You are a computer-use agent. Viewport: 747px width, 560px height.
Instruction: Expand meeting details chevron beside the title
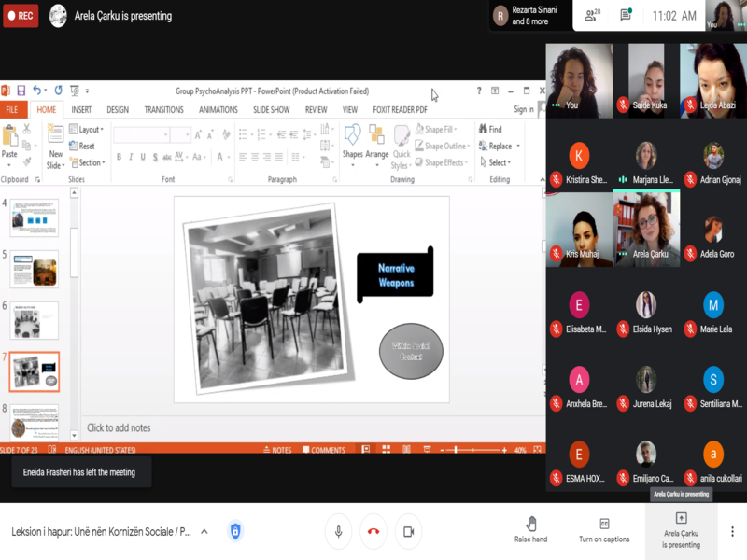(x=204, y=531)
